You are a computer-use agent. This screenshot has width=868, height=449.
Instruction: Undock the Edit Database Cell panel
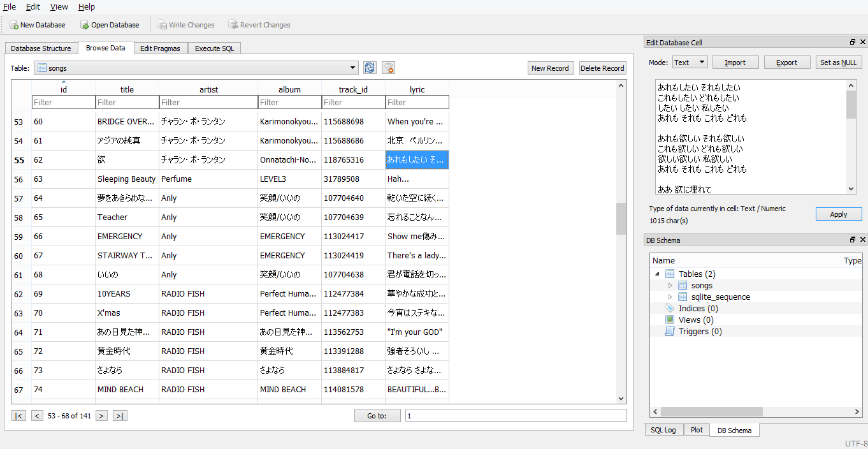(853, 42)
